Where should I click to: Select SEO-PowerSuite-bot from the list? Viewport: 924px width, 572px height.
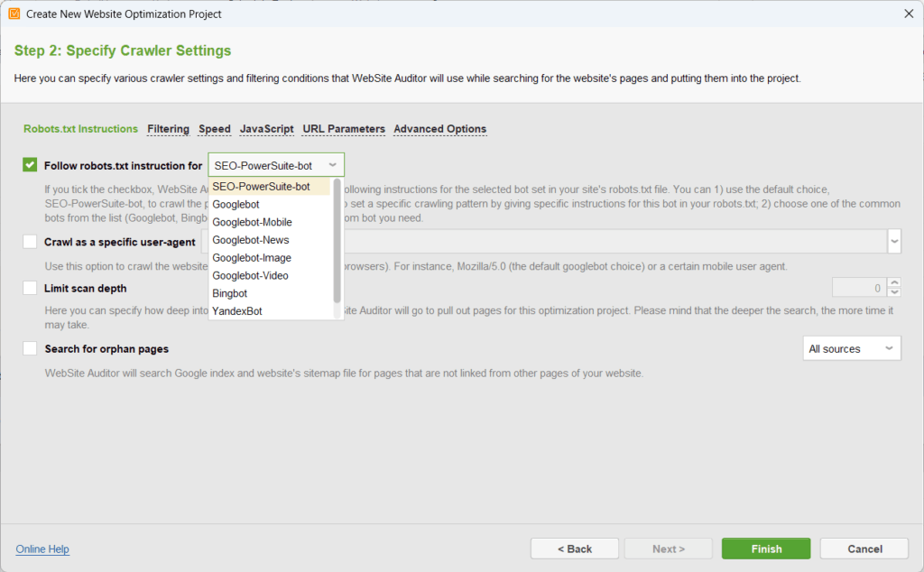(270, 186)
